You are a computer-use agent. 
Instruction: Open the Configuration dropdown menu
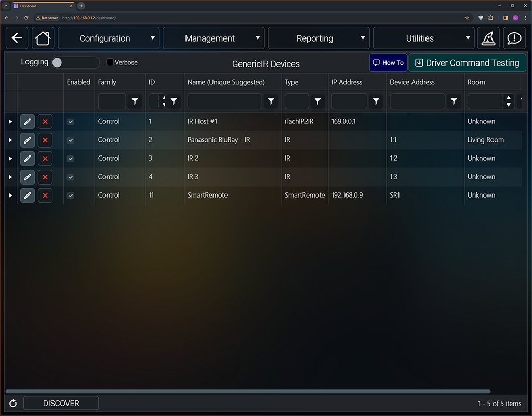pyautogui.click(x=109, y=38)
